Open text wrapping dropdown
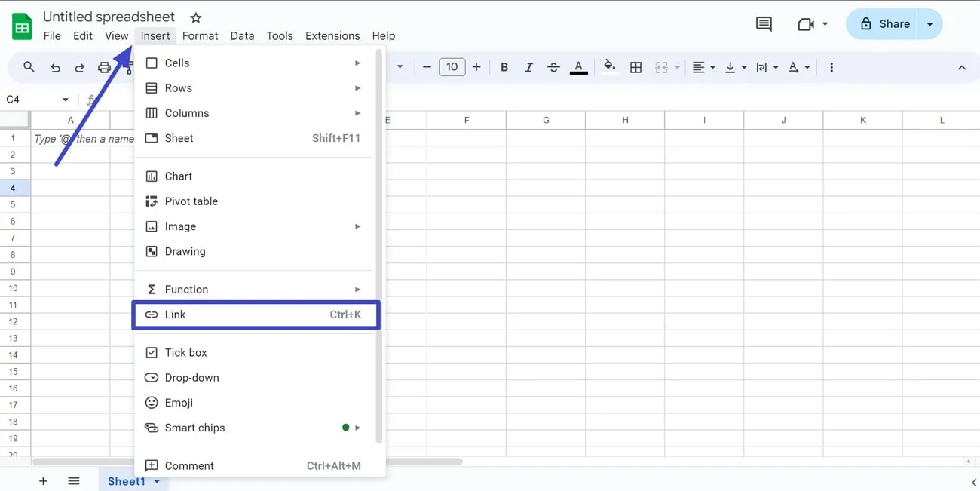The width and height of the screenshot is (980, 491). 767,67
